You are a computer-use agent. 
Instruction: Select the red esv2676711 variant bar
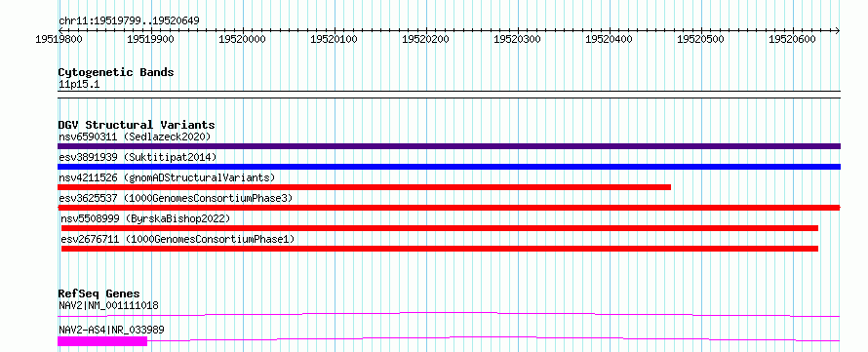[440, 249]
